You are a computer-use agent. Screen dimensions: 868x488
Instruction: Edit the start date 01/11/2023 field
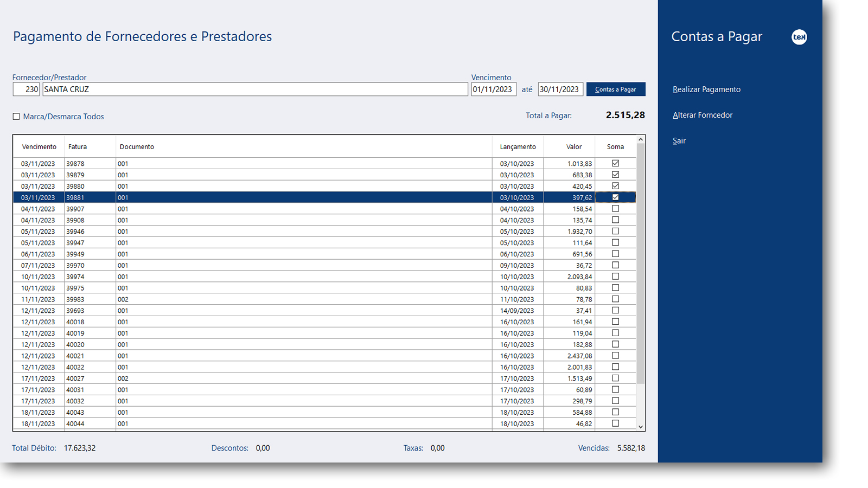click(x=494, y=89)
